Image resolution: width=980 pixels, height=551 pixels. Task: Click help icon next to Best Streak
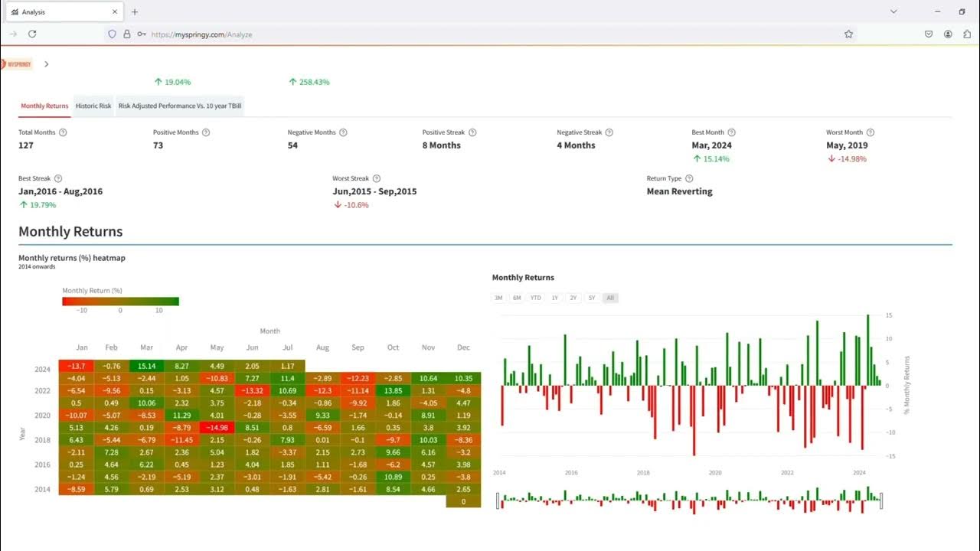[58, 178]
